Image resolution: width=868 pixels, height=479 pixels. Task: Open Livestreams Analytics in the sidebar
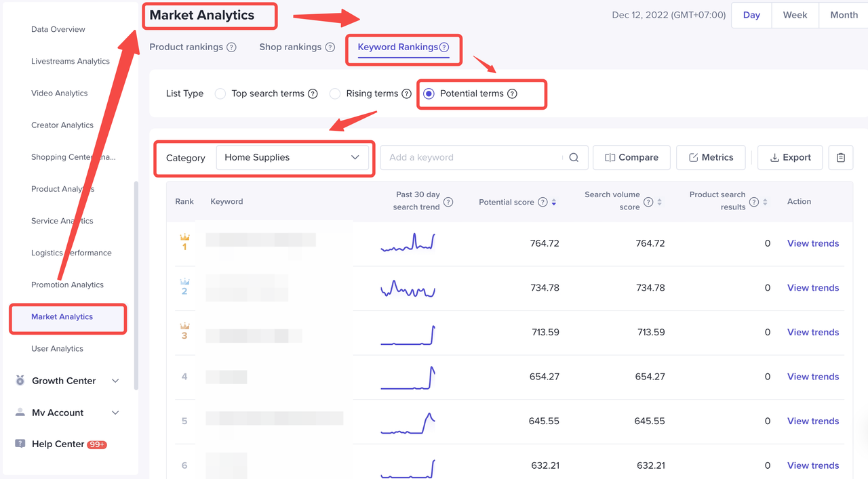71,61
